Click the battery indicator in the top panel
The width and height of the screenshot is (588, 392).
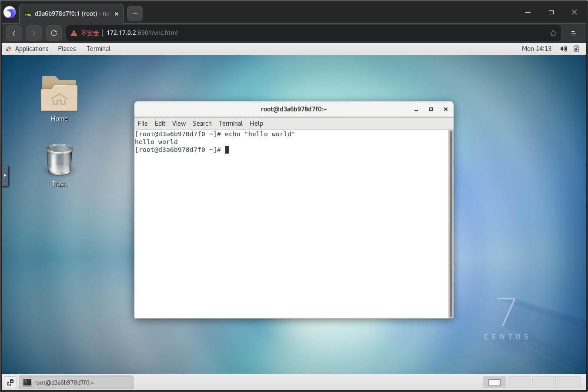[576, 48]
